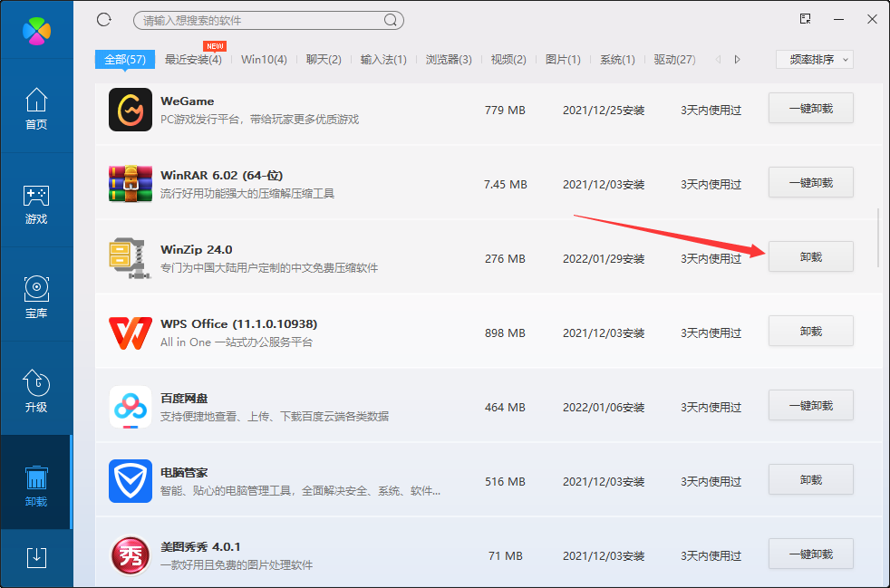Open the download manager icon in sidebar
This screenshot has width=890, height=588.
click(x=36, y=557)
